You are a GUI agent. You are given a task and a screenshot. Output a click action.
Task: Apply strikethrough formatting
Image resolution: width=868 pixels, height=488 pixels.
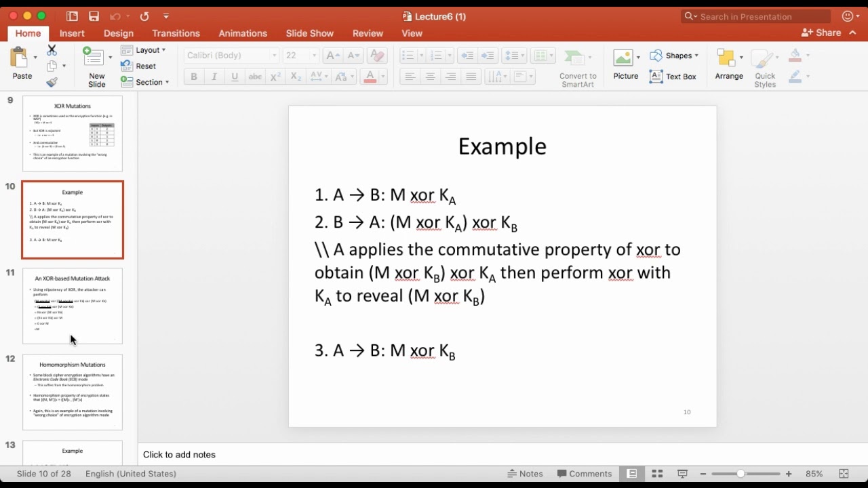pos(255,77)
